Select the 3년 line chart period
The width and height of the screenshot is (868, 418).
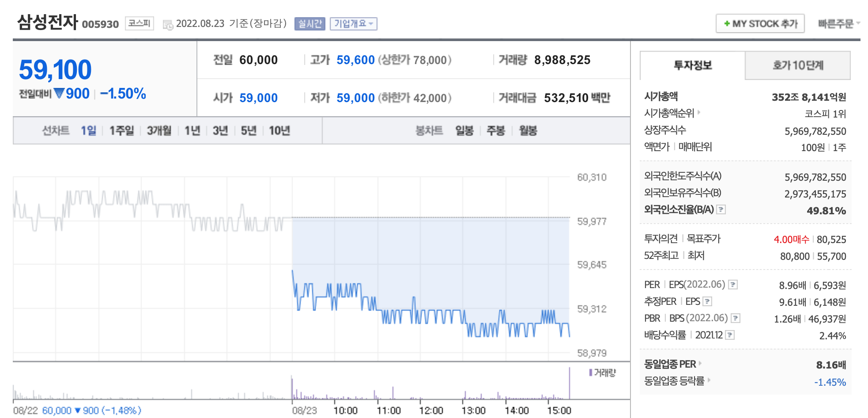pos(220,131)
